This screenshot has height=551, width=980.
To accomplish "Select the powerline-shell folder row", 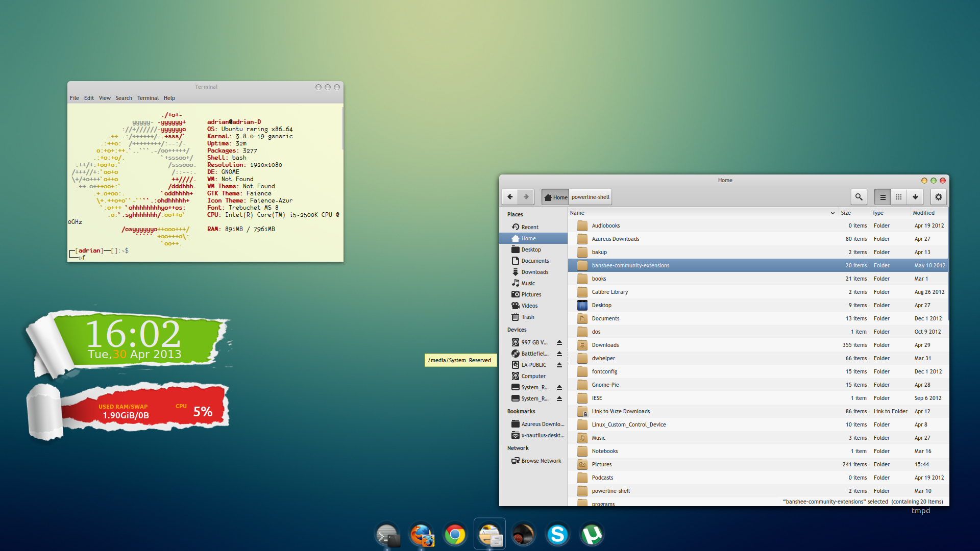I will tap(758, 491).
